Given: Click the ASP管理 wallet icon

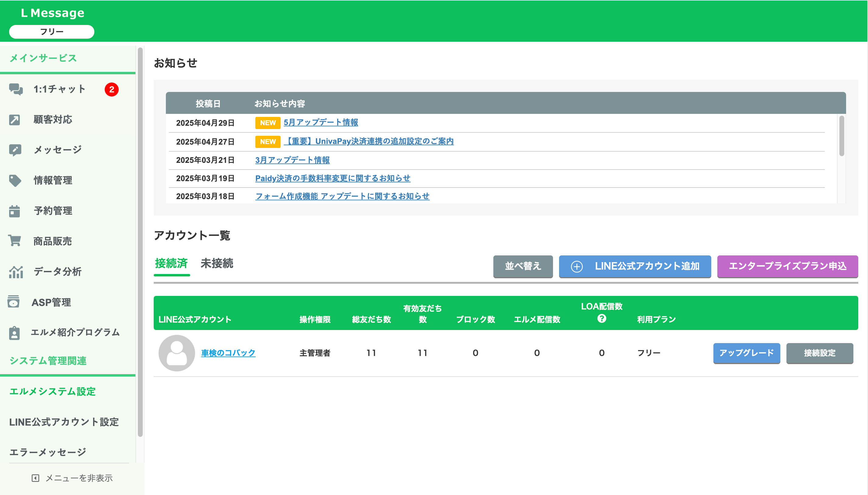Looking at the screenshot, I should click(x=13, y=302).
